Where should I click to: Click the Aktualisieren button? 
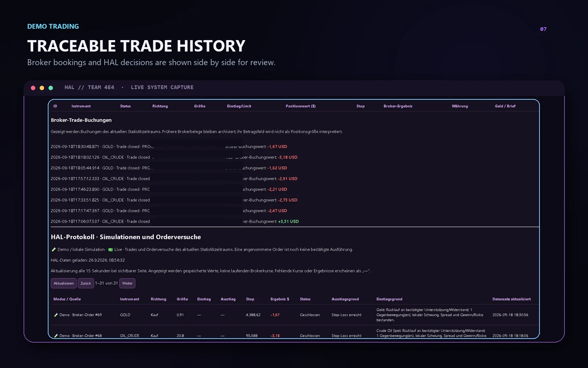pos(64,283)
